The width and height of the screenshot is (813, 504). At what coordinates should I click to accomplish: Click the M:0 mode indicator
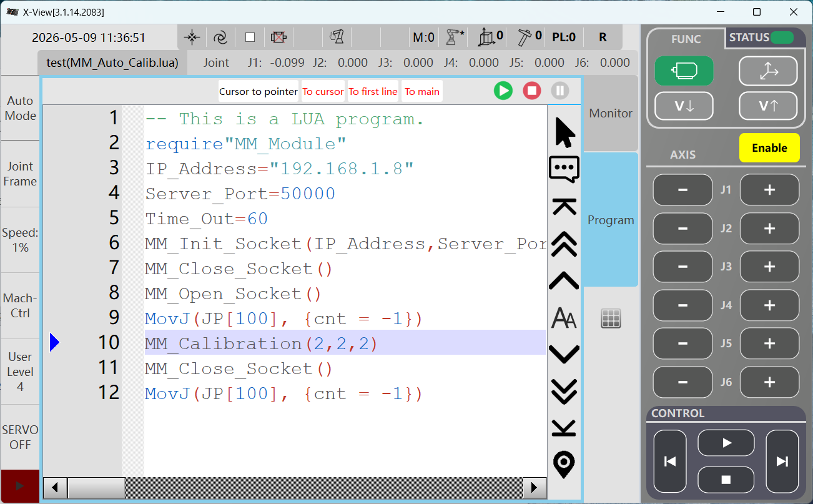pos(423,37)
